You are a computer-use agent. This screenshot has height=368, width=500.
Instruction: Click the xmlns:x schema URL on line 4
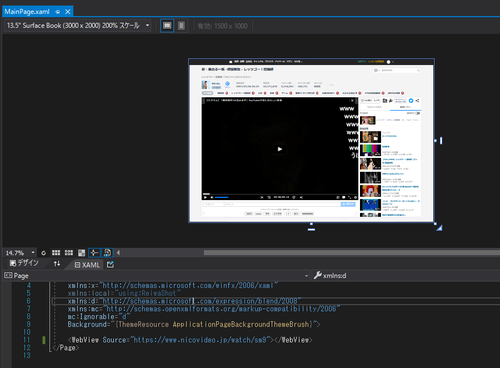(x=188, y=285)
